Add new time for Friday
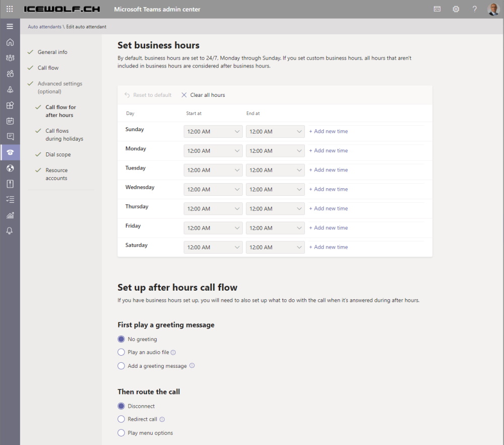504x445 pixels. click(x=328, y=228)
